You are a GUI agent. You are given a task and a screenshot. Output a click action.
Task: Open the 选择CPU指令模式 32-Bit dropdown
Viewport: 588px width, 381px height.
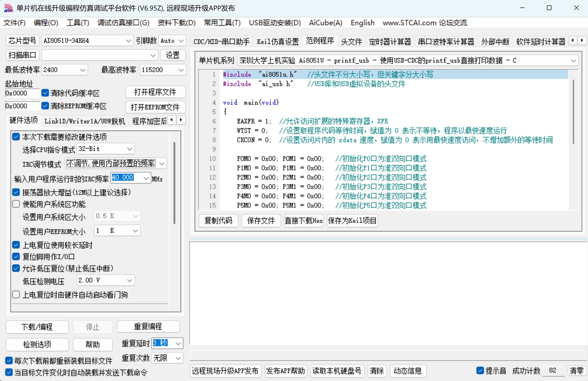(x=106, y=149)
